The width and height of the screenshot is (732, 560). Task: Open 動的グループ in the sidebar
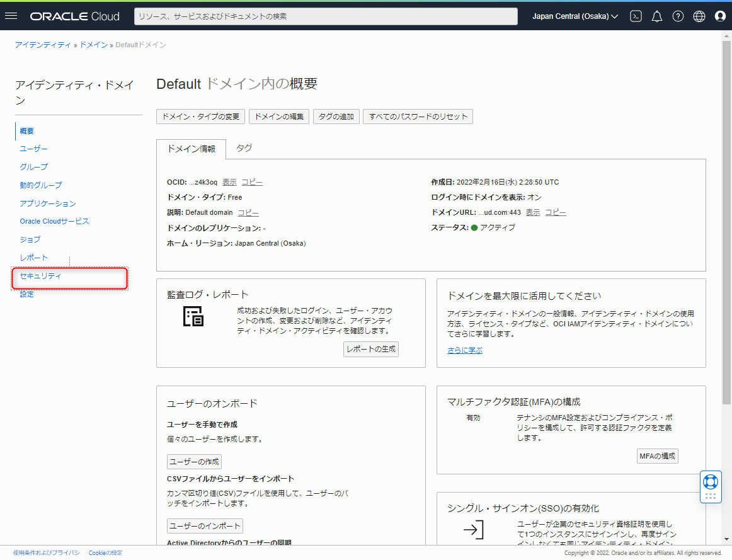[x=40, y=185]
